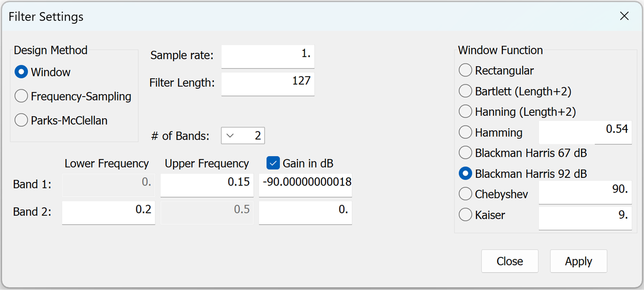Click the Upper Frequency column header
This screenshot has height=290, width=644.
point(207,164)
